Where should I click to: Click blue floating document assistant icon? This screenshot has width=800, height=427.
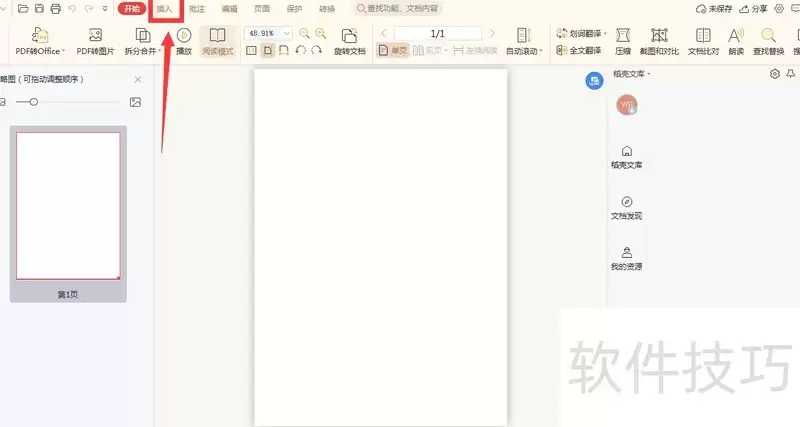tap(594, 81)
